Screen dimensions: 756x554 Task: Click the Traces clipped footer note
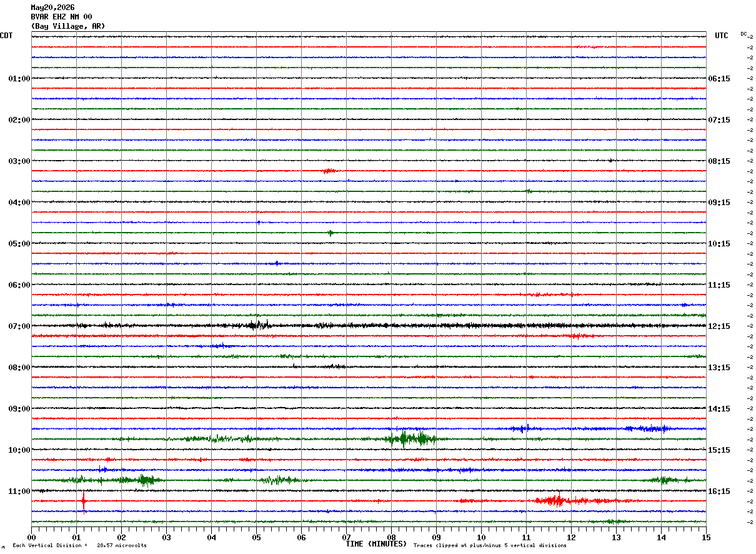(x=490, y=545)
